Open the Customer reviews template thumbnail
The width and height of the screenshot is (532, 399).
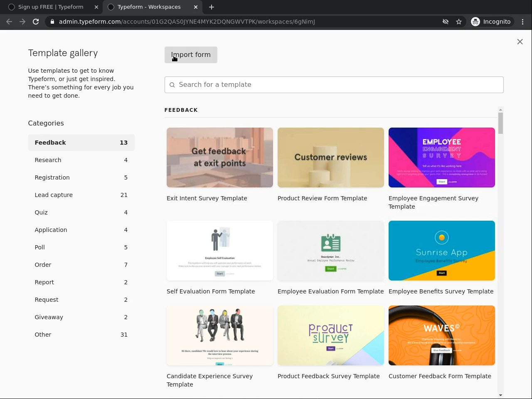[x=331, y=158]
